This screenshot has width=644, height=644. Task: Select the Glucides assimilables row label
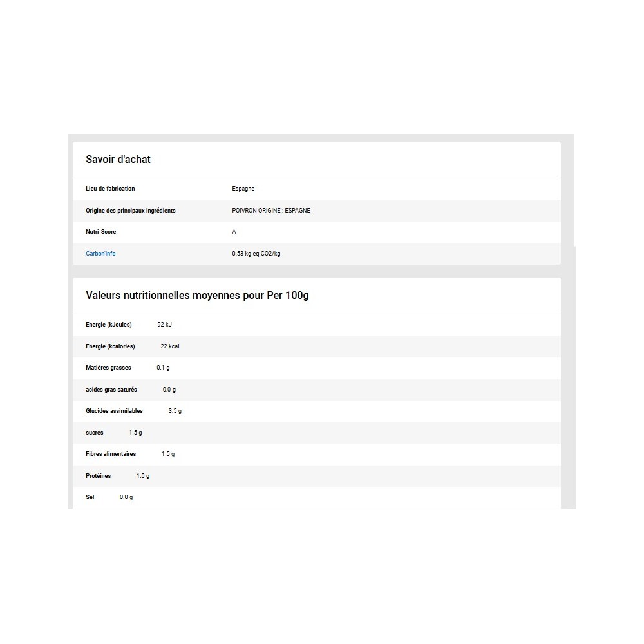[114, 411]
